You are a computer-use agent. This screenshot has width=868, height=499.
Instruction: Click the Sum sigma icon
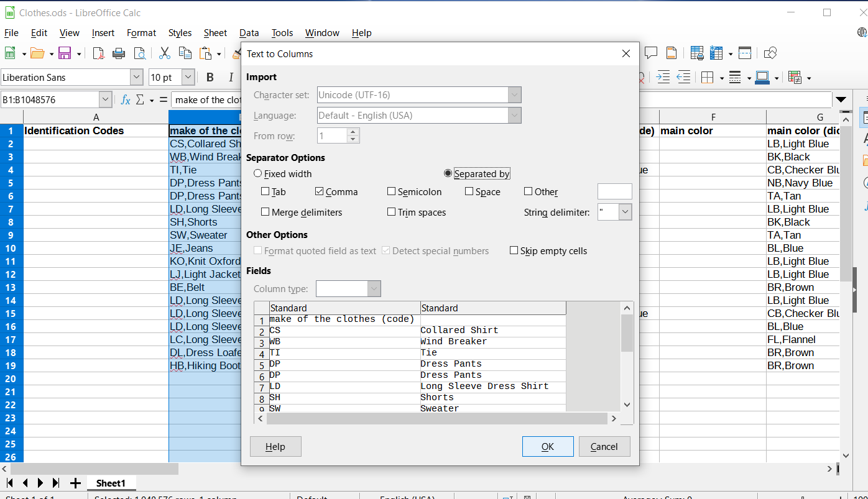click(x=140, y=99)
